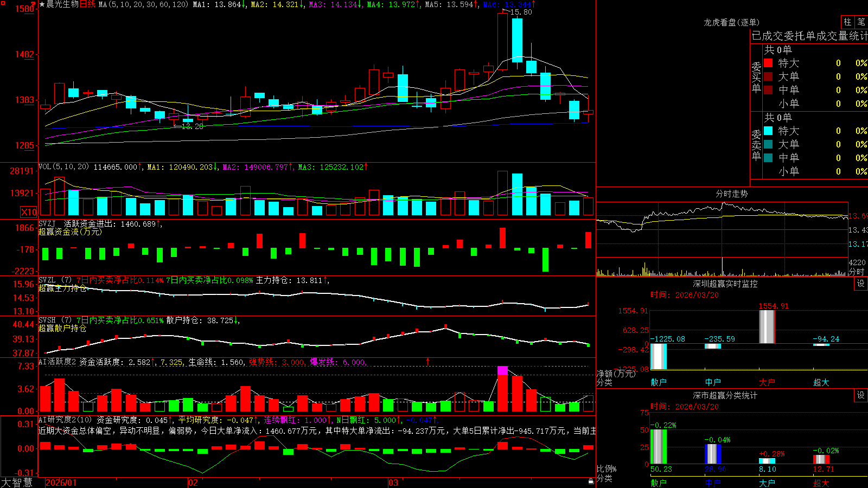Click the 2026/01 date marker on timeline
The width and height of the screenshot is (868, 488).
point(61,483)
